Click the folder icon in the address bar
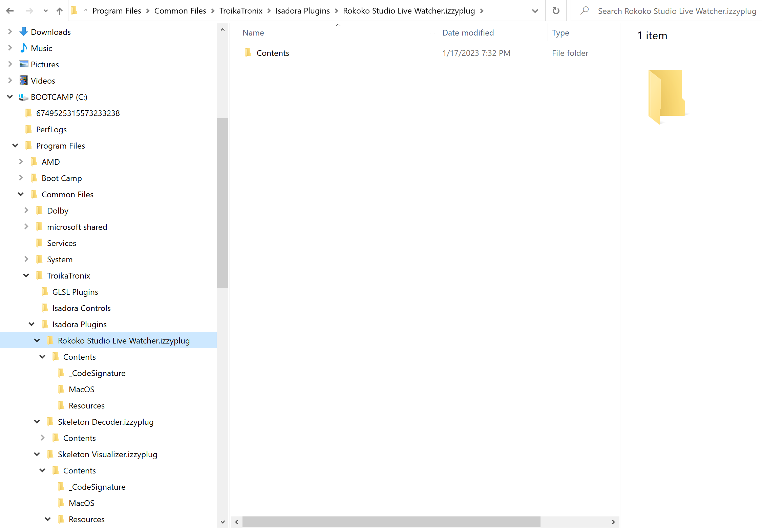The image size is (762, 532). [74, 11]
